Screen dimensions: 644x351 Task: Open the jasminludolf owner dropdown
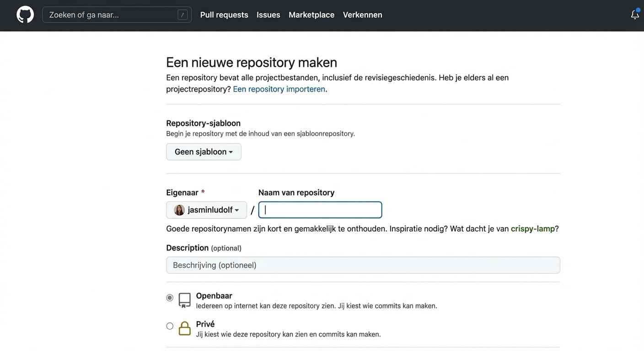(x=206, y=210)
